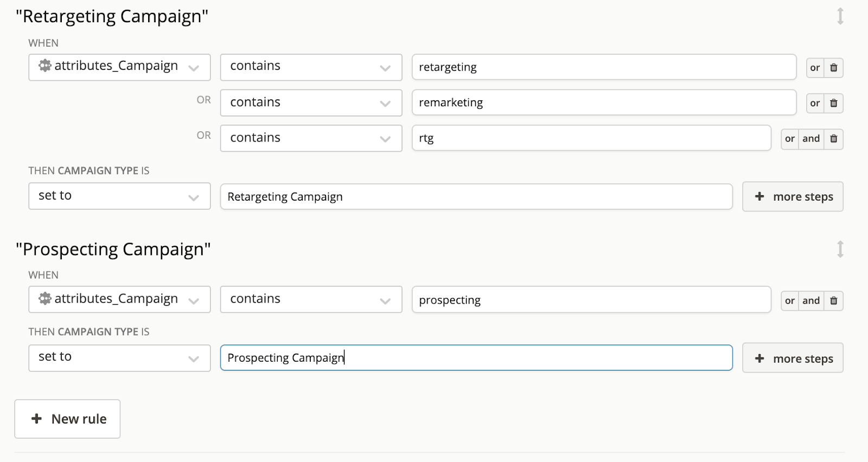This screenshot has height=462, width=868.
Task: Open contains dropdown for rtg condition
Action: (311, 138)
